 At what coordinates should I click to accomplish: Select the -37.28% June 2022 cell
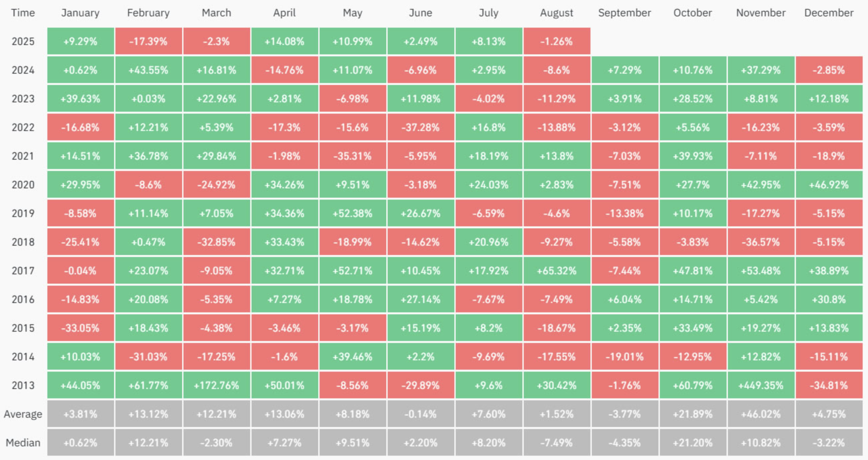tap(421, 127)
